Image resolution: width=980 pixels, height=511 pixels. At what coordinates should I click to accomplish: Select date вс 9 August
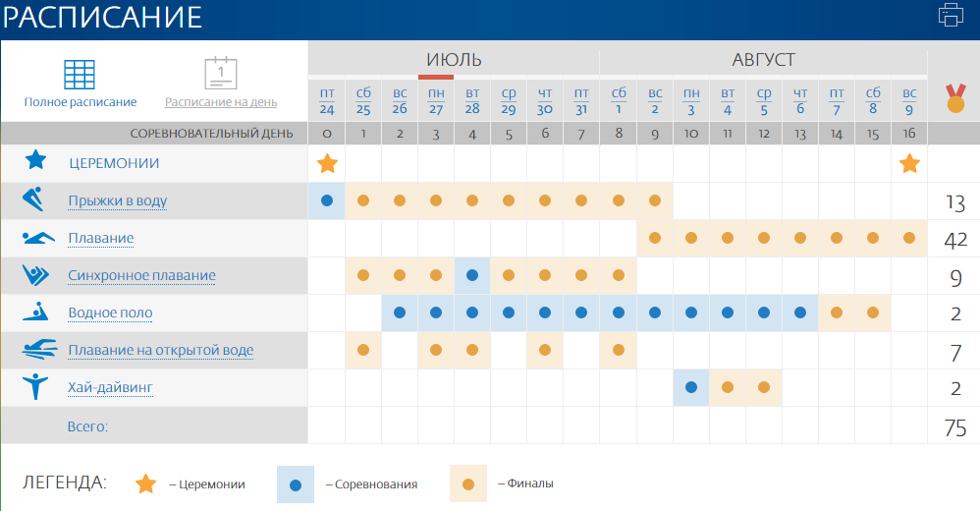909,100
